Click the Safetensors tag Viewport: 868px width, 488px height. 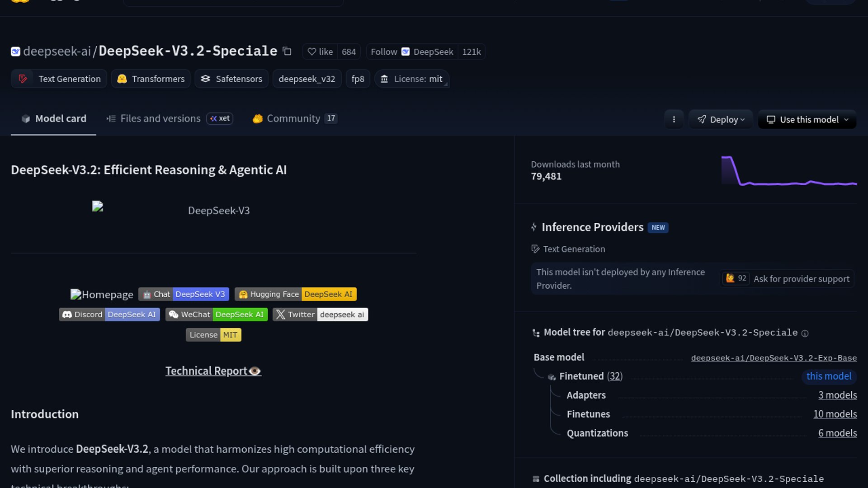point(231,79)
